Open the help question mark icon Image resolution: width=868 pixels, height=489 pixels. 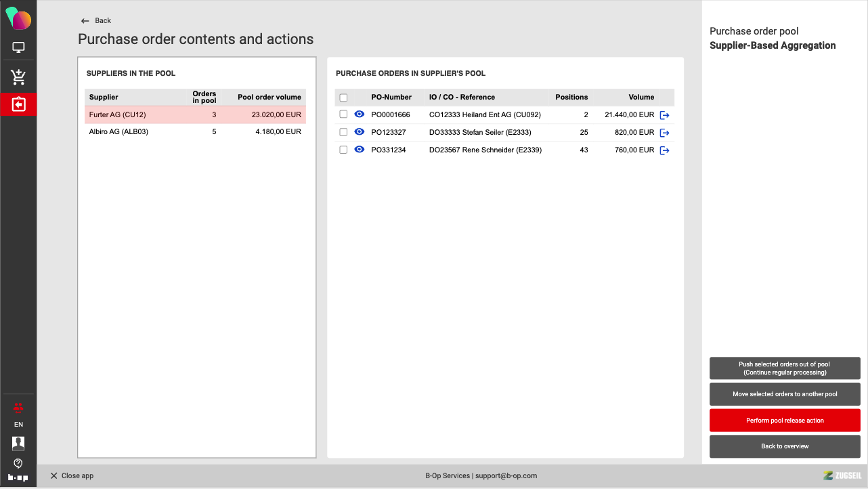coord(18,463)
